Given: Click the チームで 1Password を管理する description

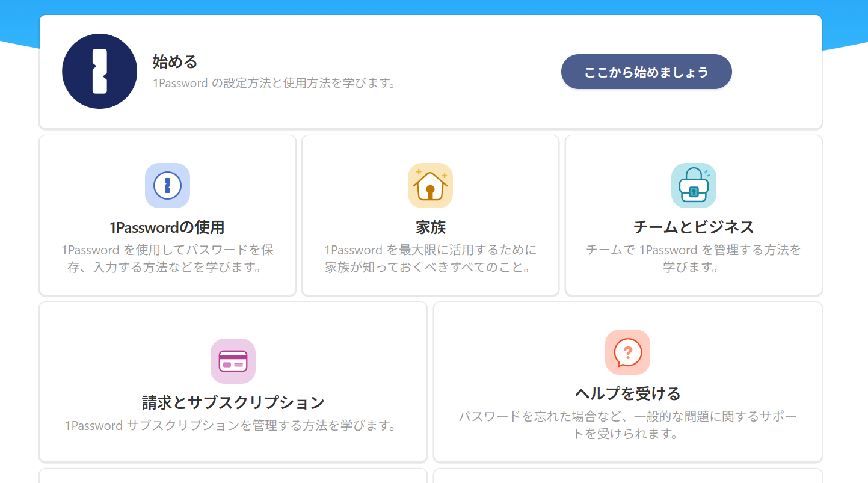Looking at the screenshot, I should (694, 259).
